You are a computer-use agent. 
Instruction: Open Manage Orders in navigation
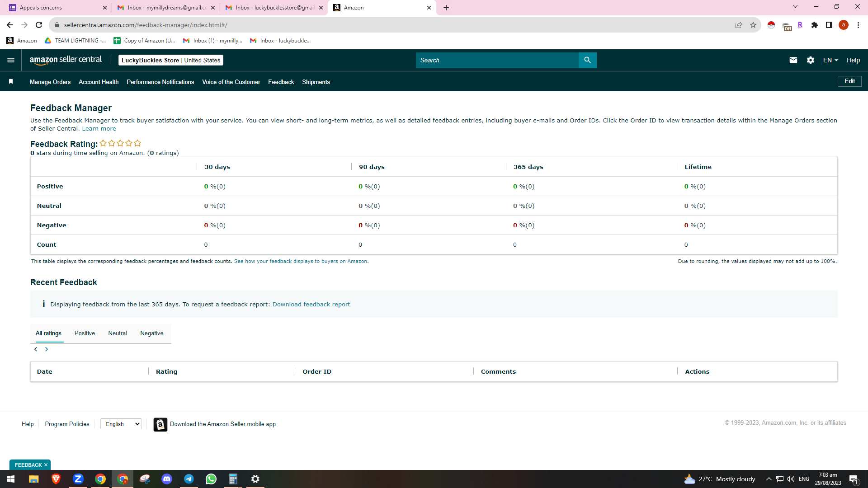(50, 82)
